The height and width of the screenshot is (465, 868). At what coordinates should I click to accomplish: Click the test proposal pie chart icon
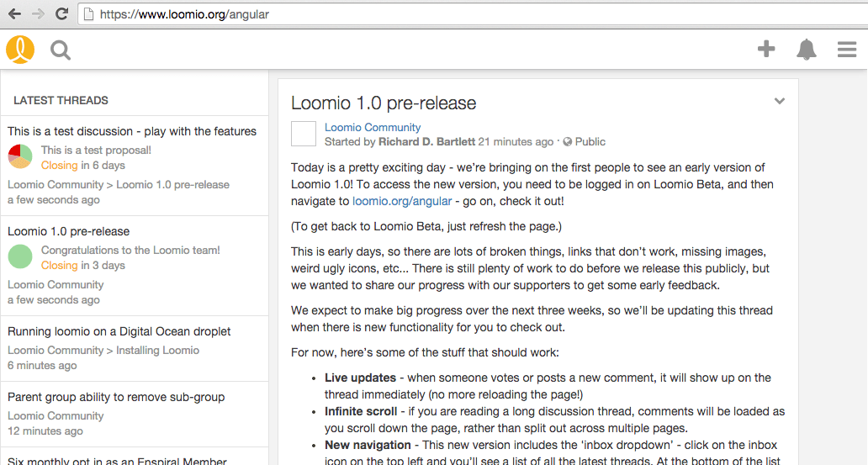click(20, 156)
